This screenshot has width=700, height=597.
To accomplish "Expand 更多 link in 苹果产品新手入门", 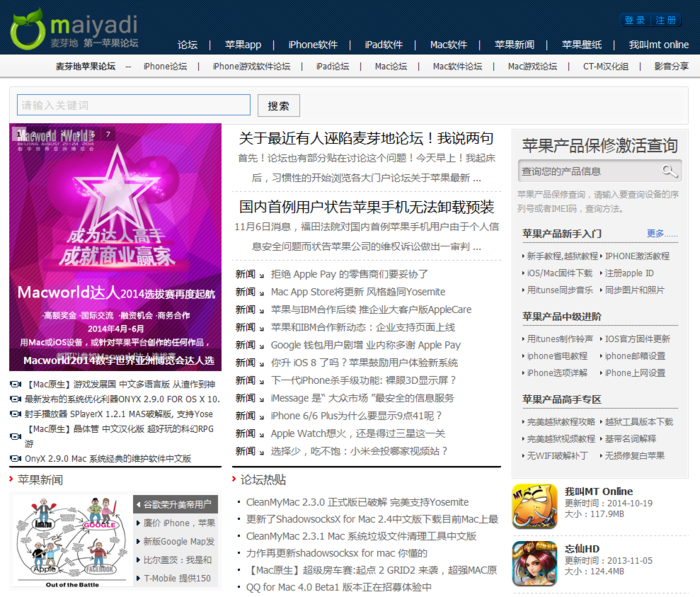I will (x=655, y=234).
